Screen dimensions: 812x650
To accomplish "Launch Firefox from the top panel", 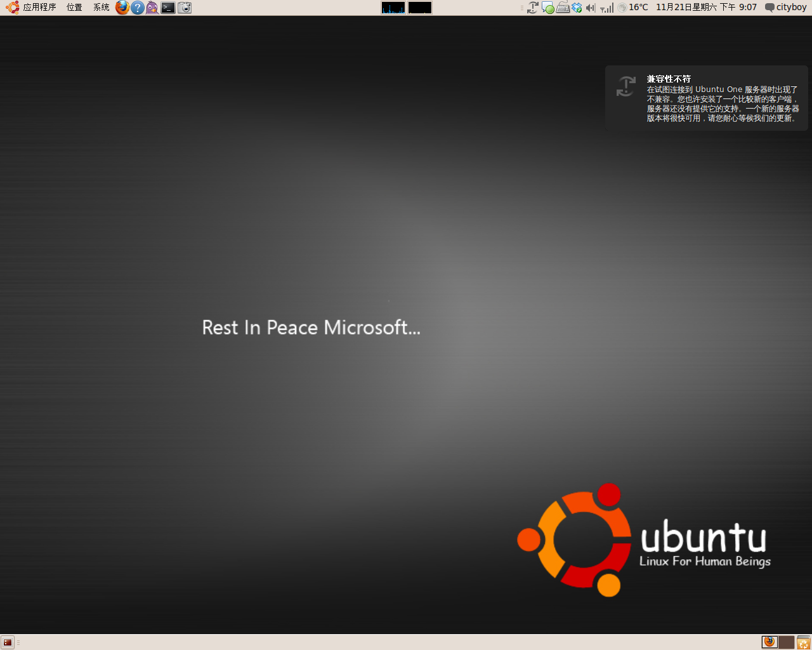I will (122, 8).
